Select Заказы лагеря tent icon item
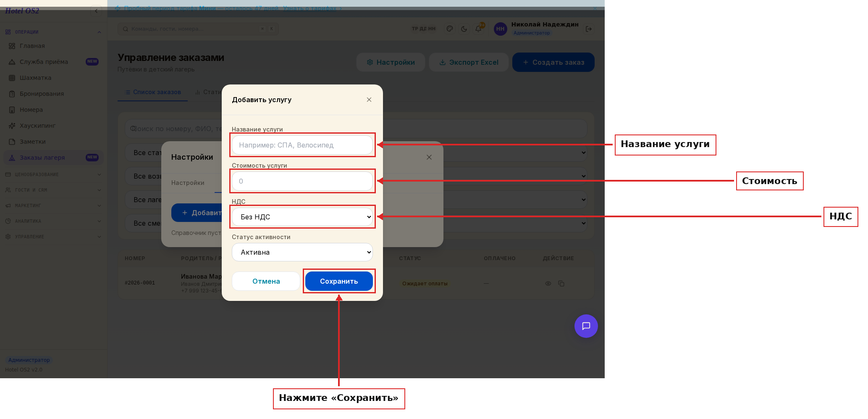The image size is (868, 419). 12,158
